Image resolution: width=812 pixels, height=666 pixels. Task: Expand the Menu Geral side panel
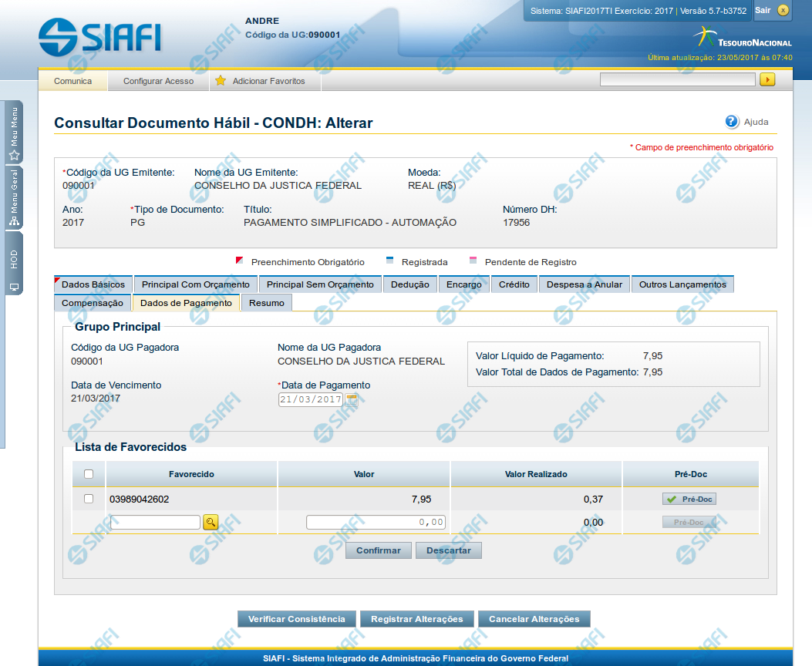14,199
